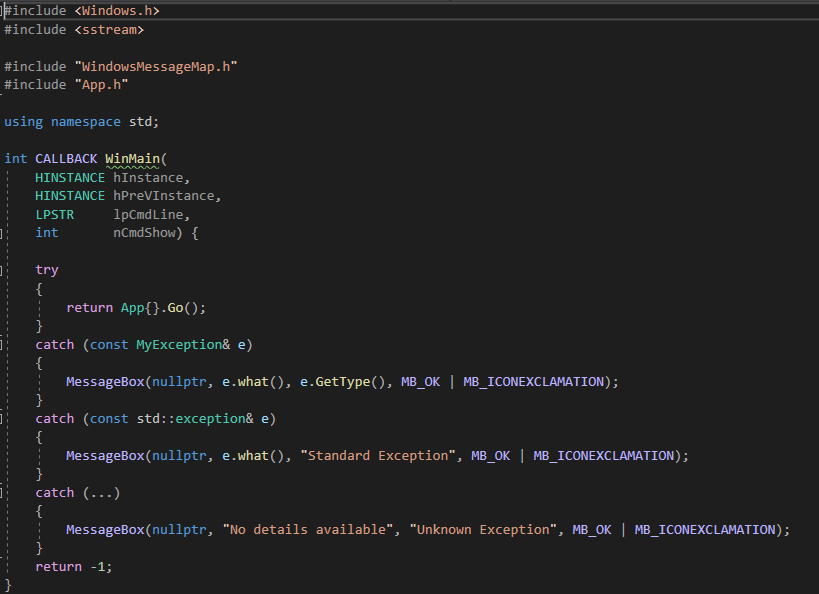Click the <sstream> include header
Screen dimensions: 819x594
point(109,30)
